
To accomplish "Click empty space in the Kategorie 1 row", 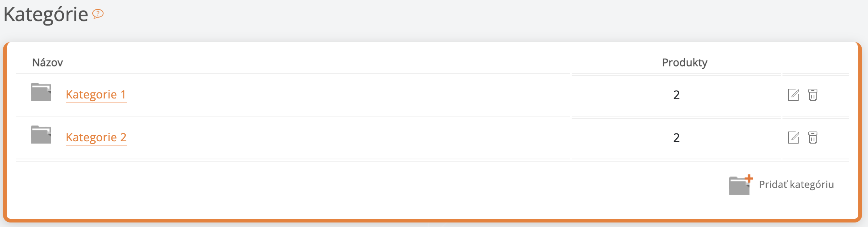I will click(338, 95).
